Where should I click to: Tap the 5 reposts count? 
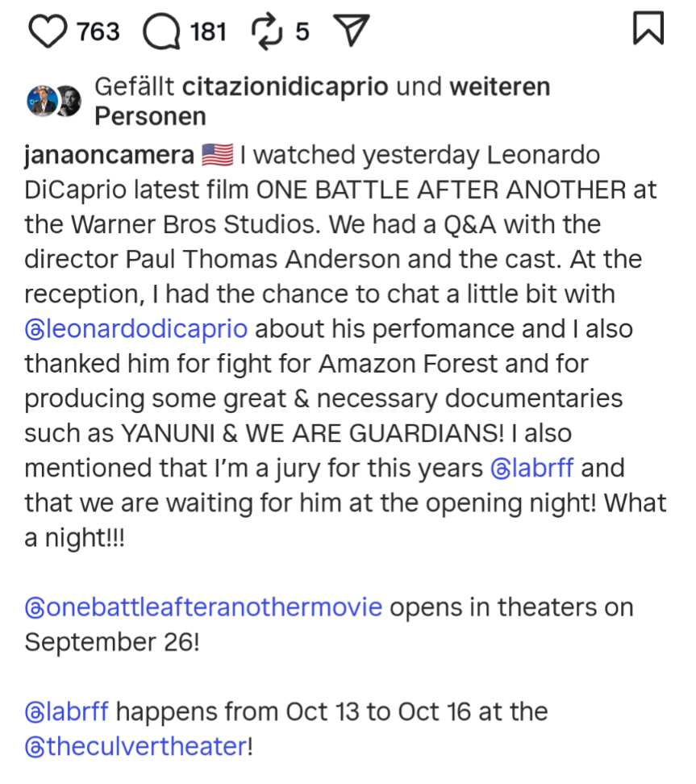pyautogui.click(x=302, y=31)
